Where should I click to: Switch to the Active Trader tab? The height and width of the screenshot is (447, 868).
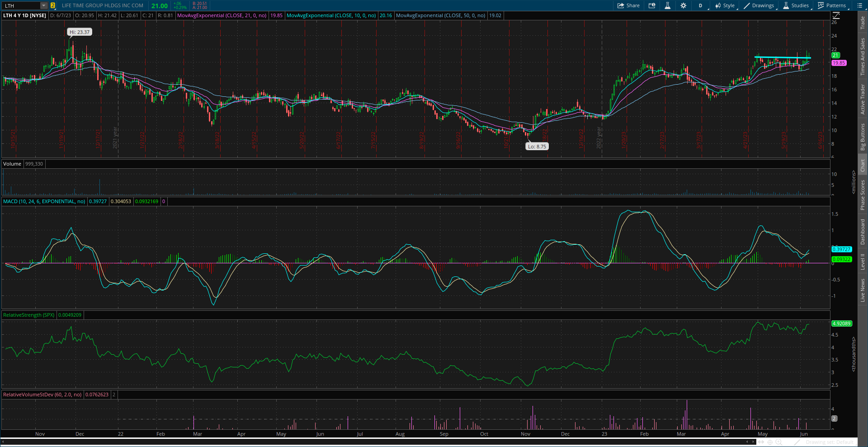click(863, 99)
